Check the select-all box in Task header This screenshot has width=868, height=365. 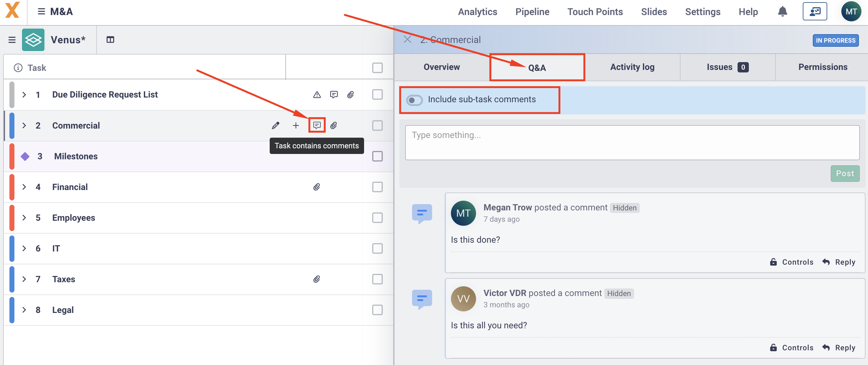(377, 68)
